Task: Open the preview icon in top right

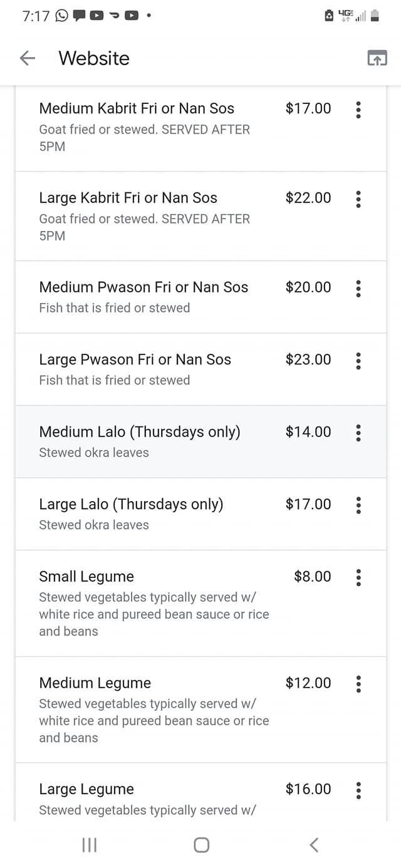Action: 377,58
